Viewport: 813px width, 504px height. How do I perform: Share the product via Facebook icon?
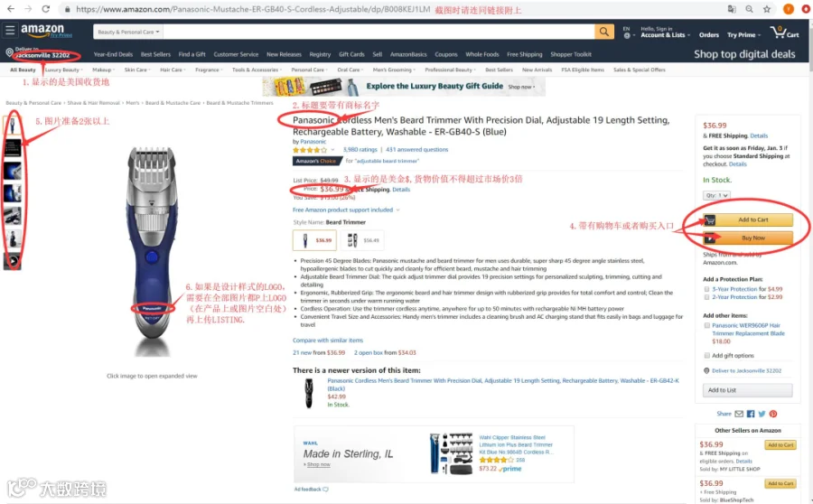[x=751, y=414]
